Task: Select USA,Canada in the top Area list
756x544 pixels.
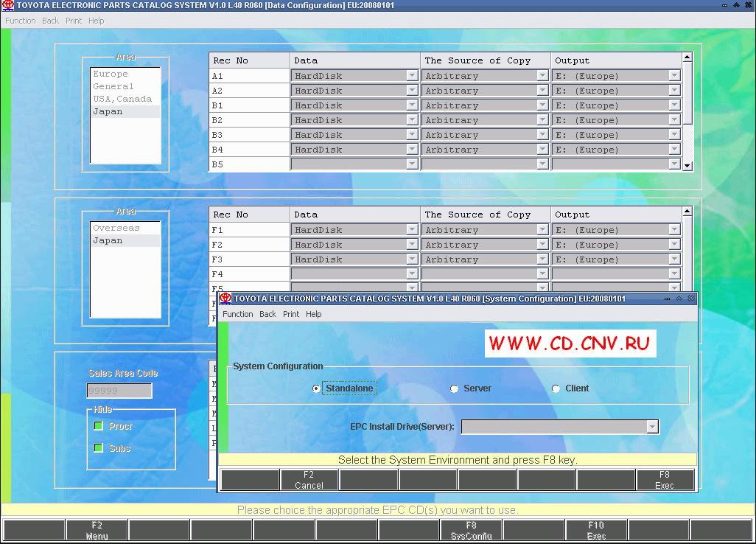Action: coord(125,99)
